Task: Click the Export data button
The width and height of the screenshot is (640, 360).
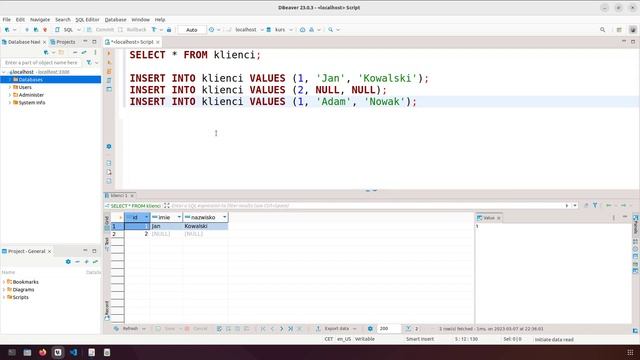Action: click(333, 329)
